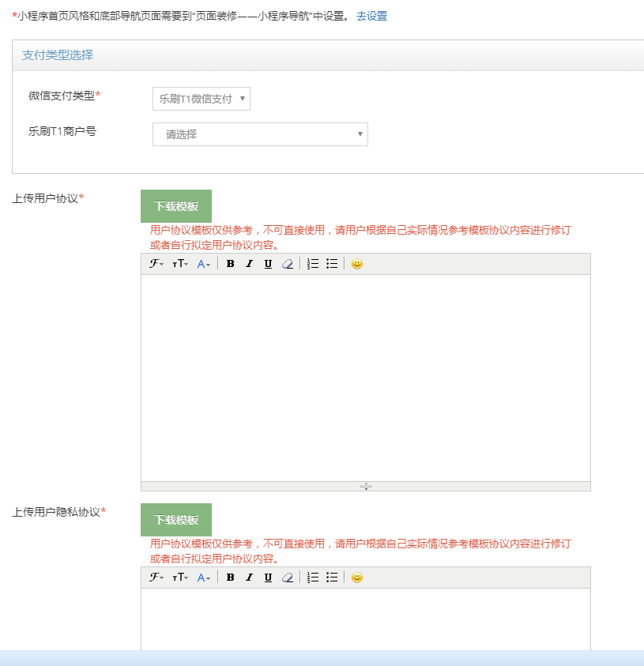
Task: Open the text color picker in the user agreement editor
Action: coord(204,264)
